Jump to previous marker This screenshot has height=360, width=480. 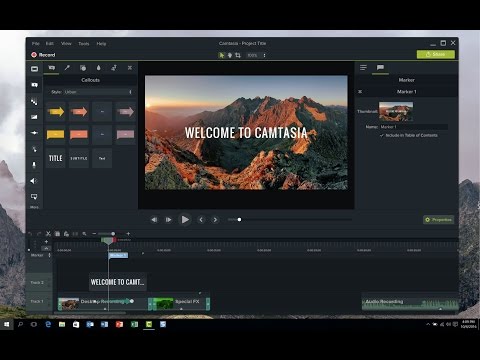201,220
